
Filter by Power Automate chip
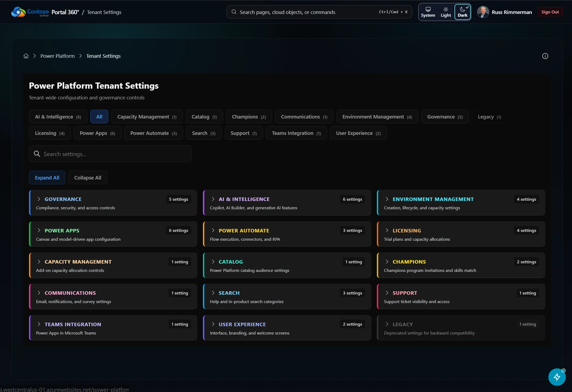click(153, 133)
